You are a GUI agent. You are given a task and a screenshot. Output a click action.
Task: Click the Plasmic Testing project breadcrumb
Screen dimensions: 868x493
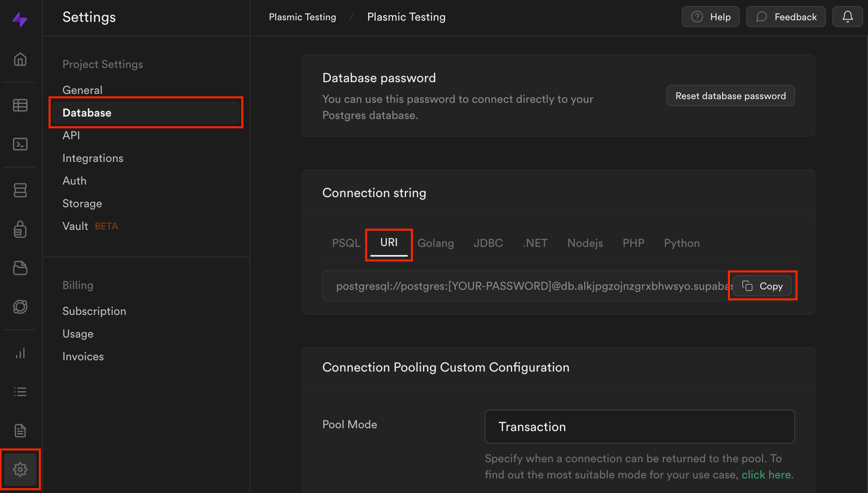(406, 17)
